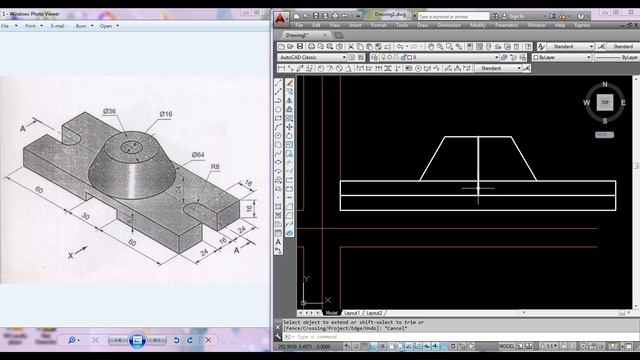Select the Offset tool in modify toolbar
640x360 pixels.
point(289,109)
